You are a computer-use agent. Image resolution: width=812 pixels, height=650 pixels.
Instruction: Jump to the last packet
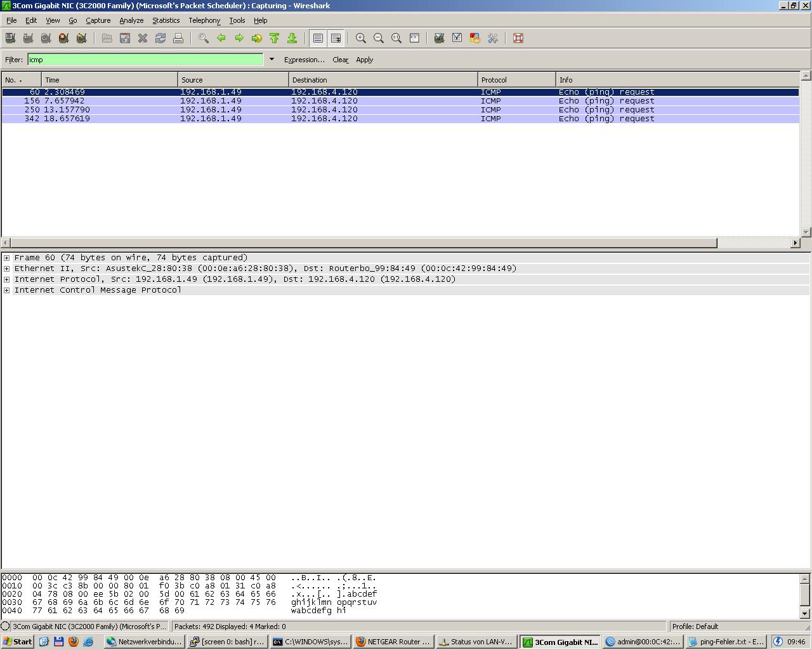coord(292,38)
